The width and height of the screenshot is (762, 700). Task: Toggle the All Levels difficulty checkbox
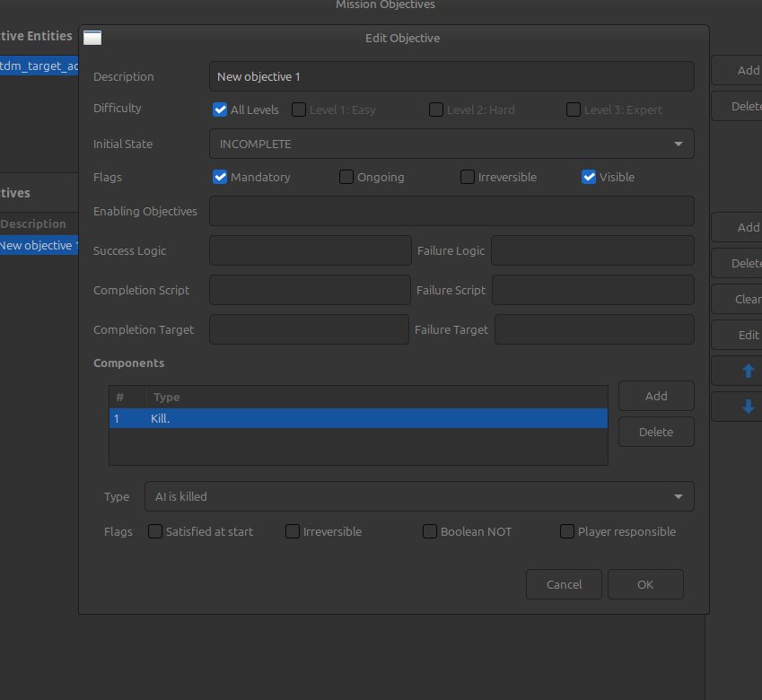[220, 109]
